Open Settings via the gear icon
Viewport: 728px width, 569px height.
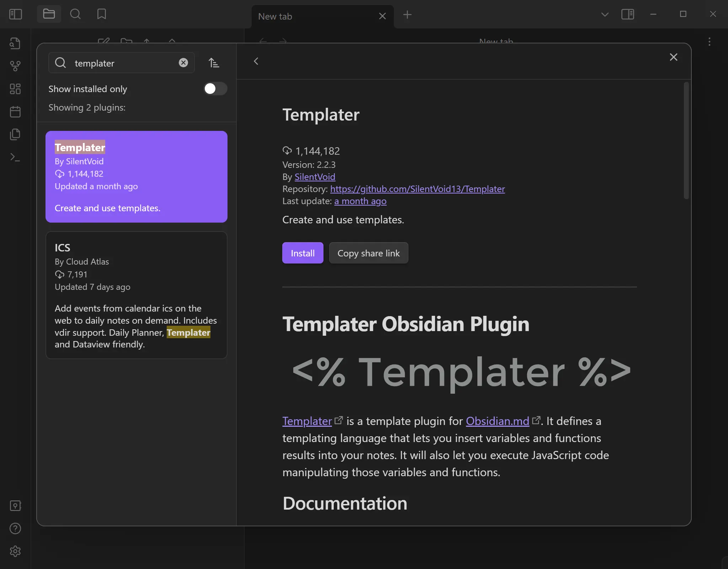tap(15, 552)
